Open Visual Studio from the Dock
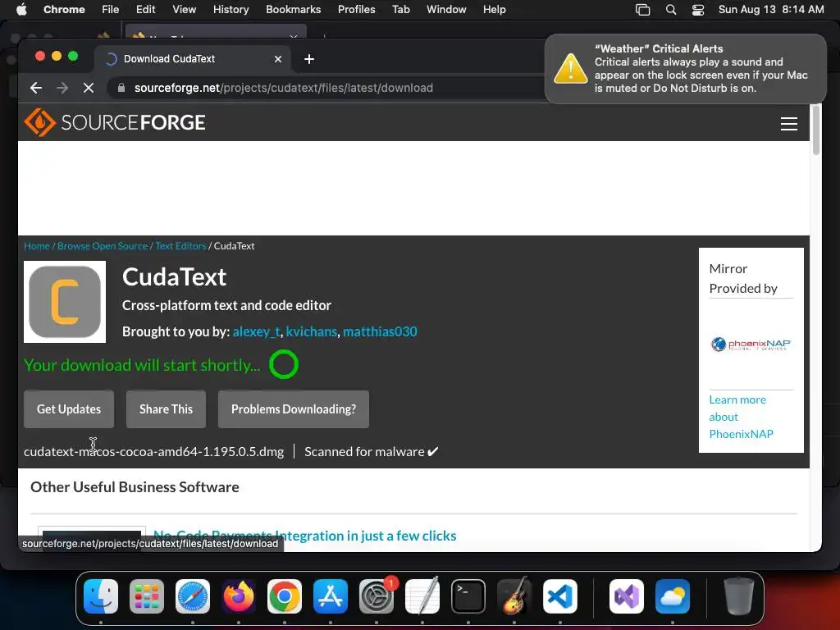This screenshot has width=840, height=630. coord(627,596)
